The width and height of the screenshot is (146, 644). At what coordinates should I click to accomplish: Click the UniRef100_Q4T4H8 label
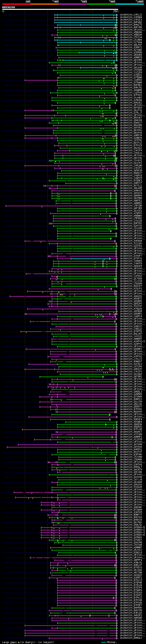131,445
